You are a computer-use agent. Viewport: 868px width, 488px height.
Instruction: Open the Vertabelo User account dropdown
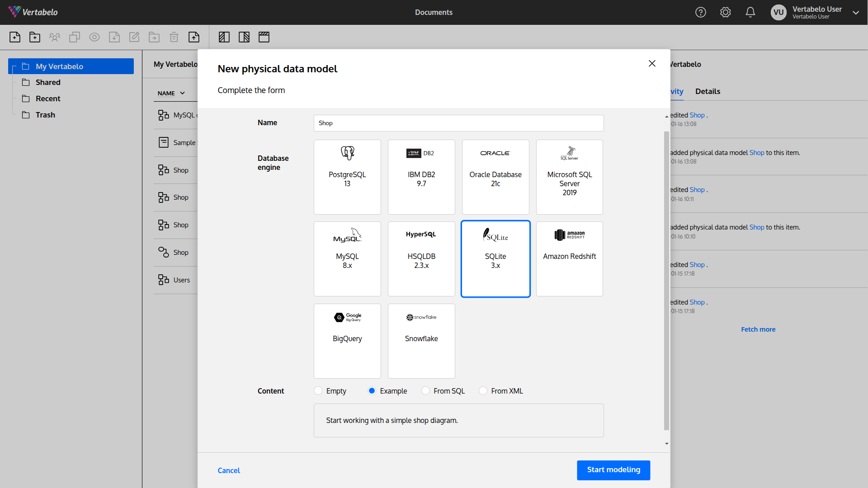point(856,13)
